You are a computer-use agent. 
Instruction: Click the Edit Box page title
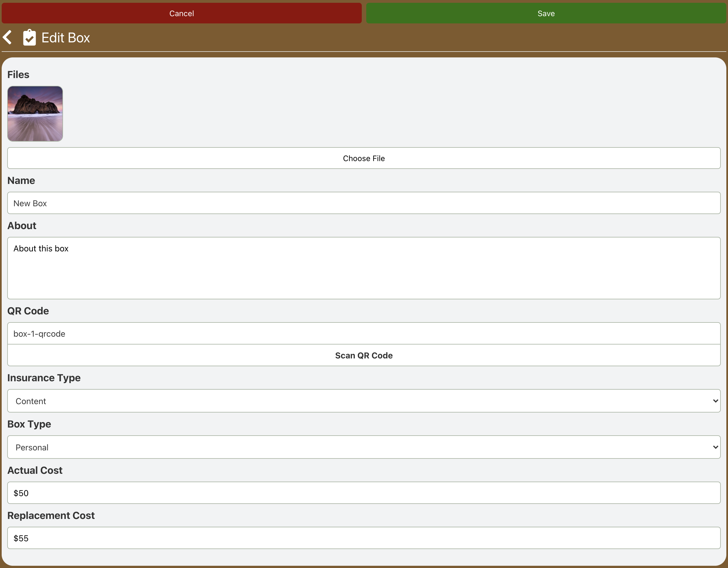[x=66, y=38]
